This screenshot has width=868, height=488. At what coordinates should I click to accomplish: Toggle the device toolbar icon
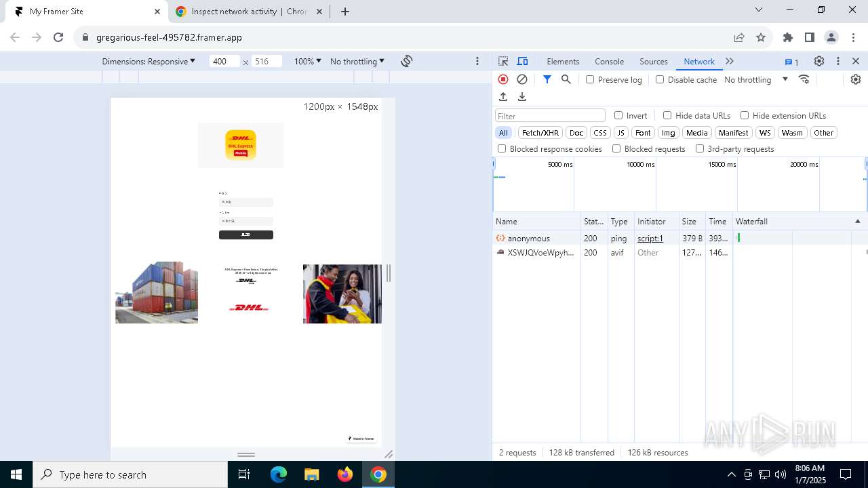click(x=522, y=61)
